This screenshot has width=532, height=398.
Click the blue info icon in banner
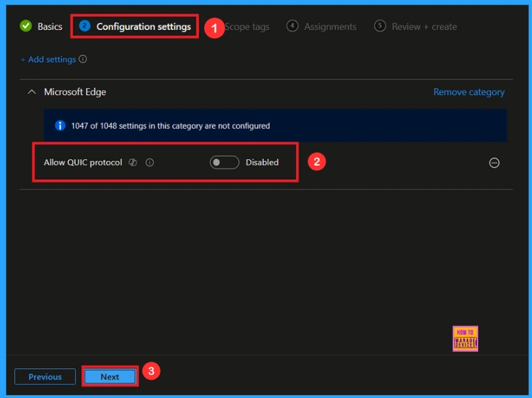(x=60, y=126)
